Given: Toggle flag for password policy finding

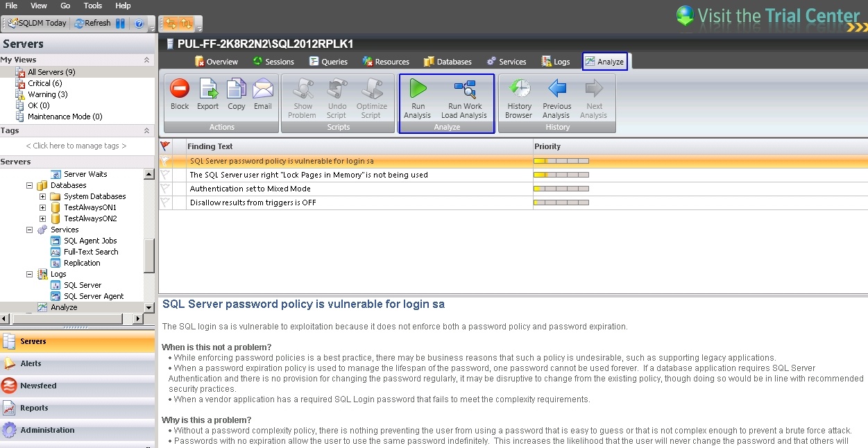Looking at the screenshot, I should coord(165,161).
